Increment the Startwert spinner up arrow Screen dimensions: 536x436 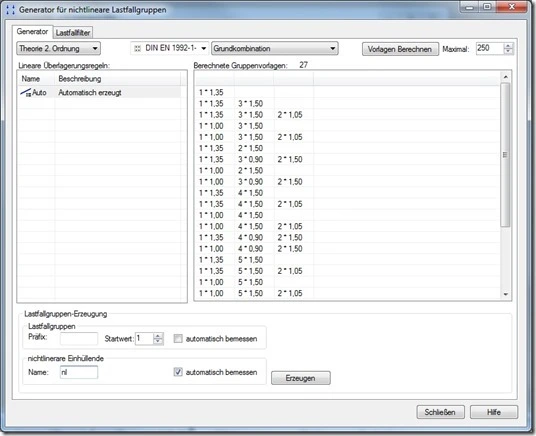(158, 336)
